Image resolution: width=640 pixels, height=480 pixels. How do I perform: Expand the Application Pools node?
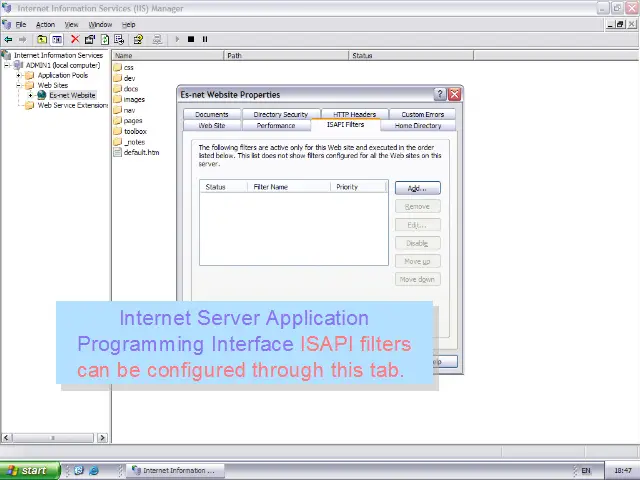[x=18, y=75]
